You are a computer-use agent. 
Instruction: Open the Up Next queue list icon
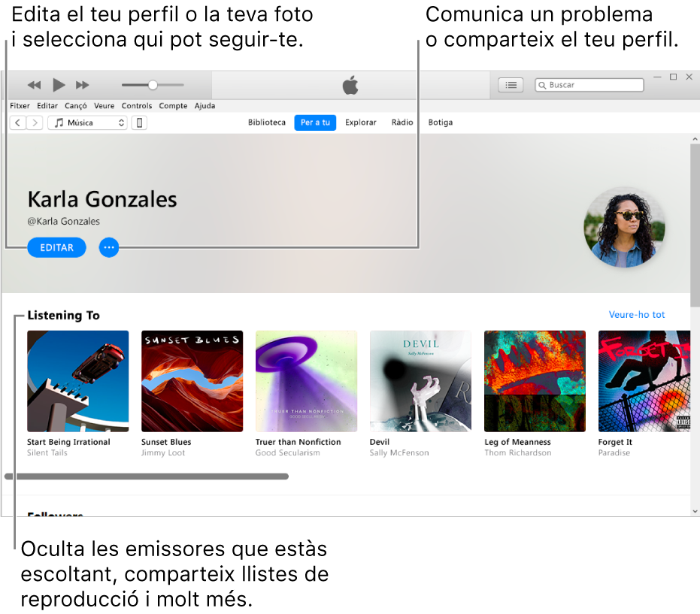(x=511, y=84)
